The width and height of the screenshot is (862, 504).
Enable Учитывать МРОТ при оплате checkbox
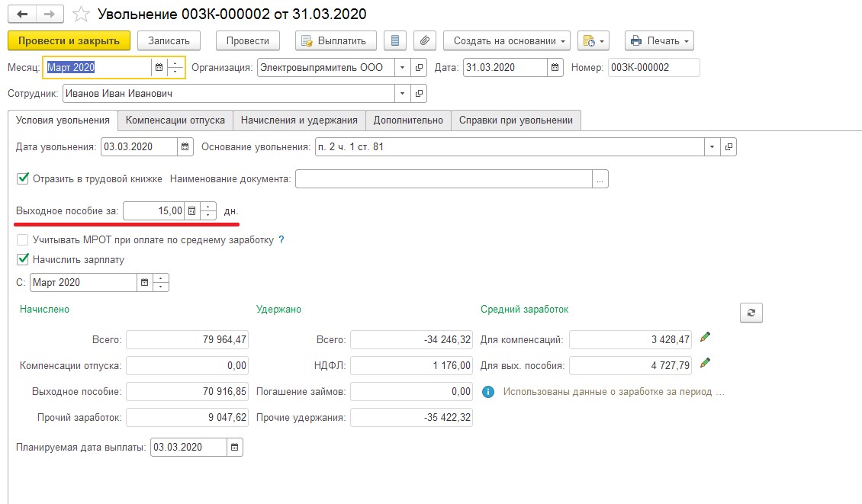click(23, 239)
